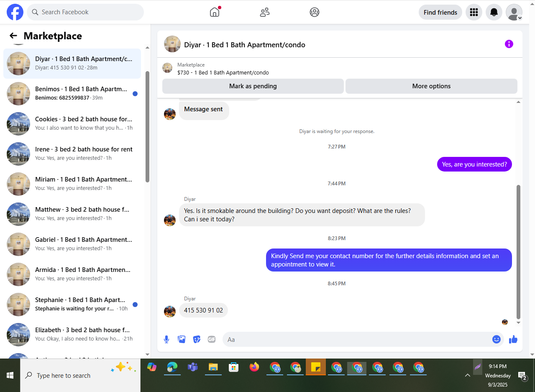Go back using the Marketplace arrow
The image size is (535, 392).
13,36
